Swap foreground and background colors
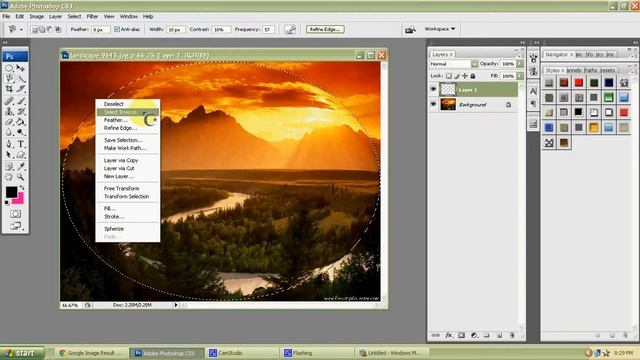The width and height of the screenshot is (640, 360). pos(22,187)
